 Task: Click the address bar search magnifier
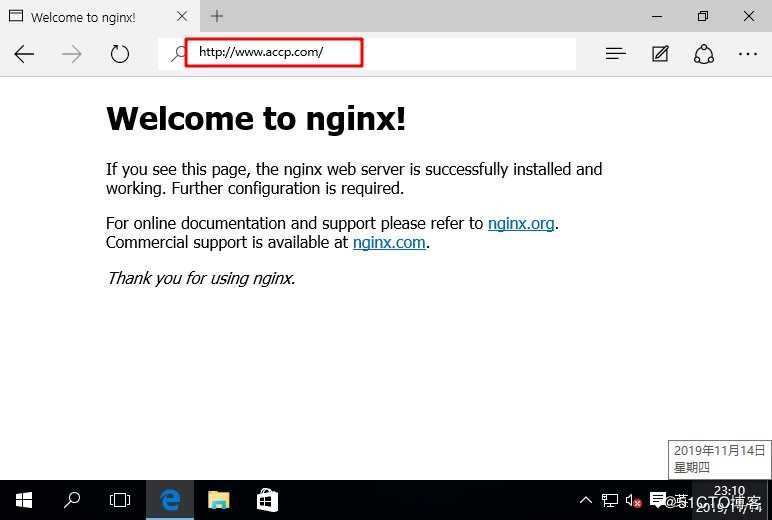178,53
